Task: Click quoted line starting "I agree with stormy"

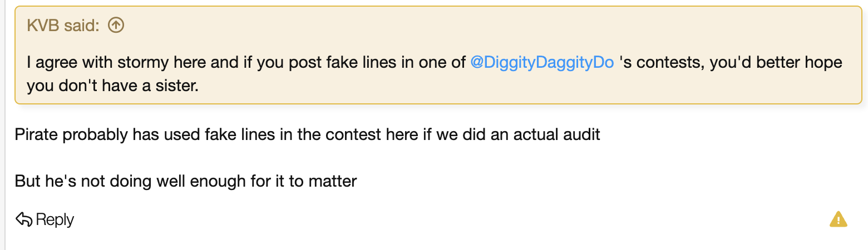Action: pyautogui.click(x=245, y=62)
